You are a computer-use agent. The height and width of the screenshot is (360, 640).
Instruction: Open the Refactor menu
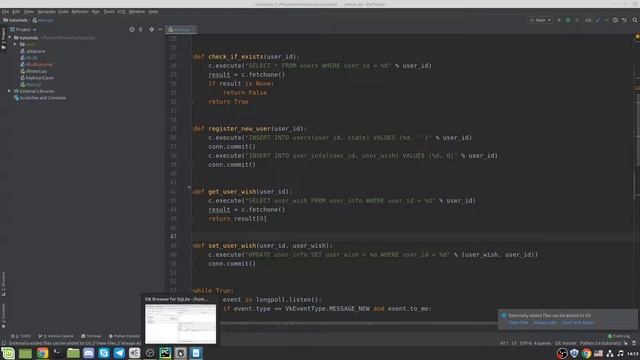[80, 12]
